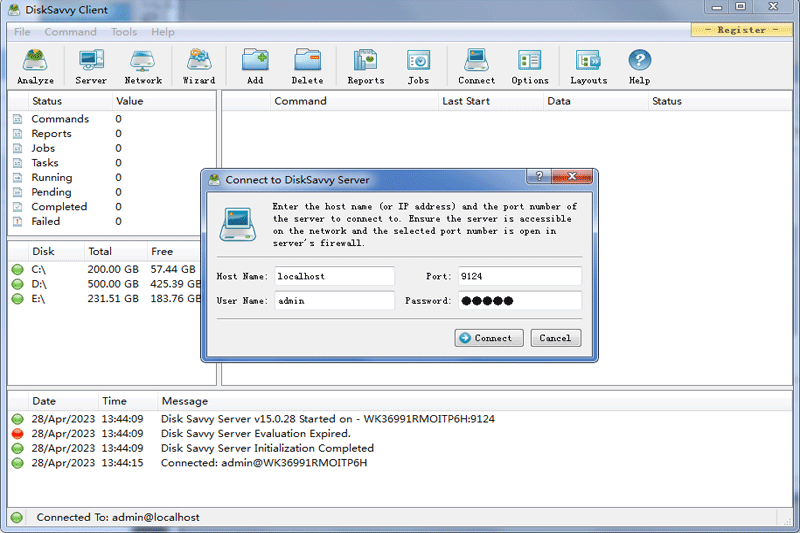The height and width of the screenshot is (533, 800).
Task: Sort by the Command column header
Action: pos(354,101)
